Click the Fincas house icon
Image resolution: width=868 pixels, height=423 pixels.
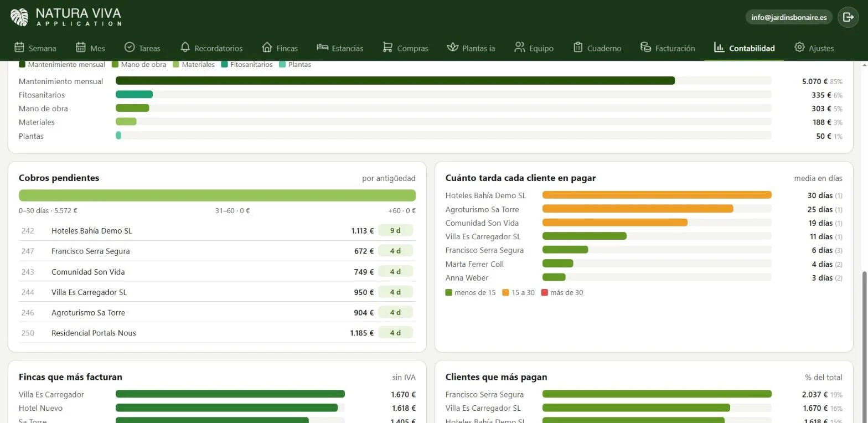(267, 47)
